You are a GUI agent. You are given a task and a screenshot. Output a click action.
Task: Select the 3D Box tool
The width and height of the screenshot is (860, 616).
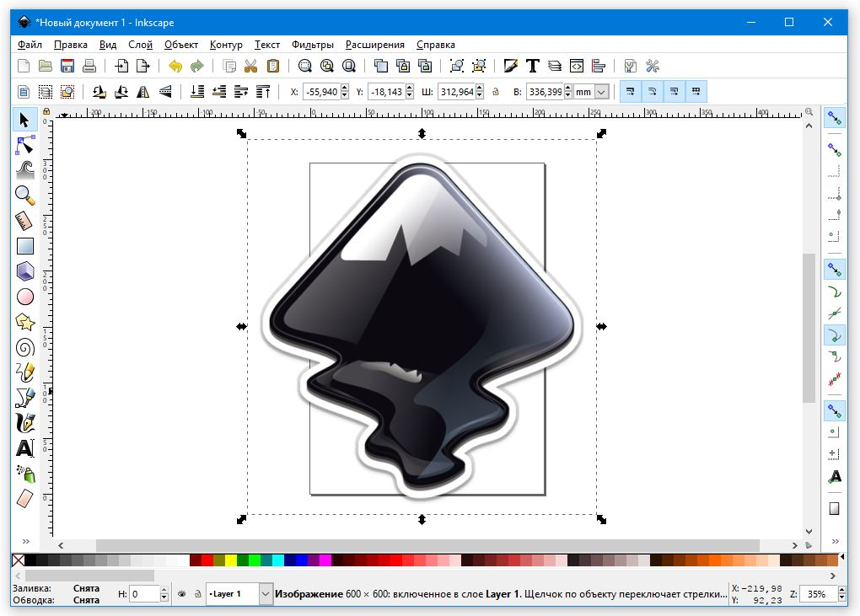(x=24, y=271)
